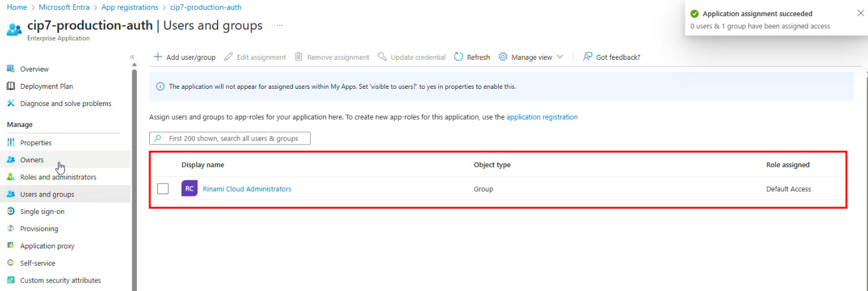Click Edit assignment in toolbar
The image size is (868, 291).
tap(255, 57)
